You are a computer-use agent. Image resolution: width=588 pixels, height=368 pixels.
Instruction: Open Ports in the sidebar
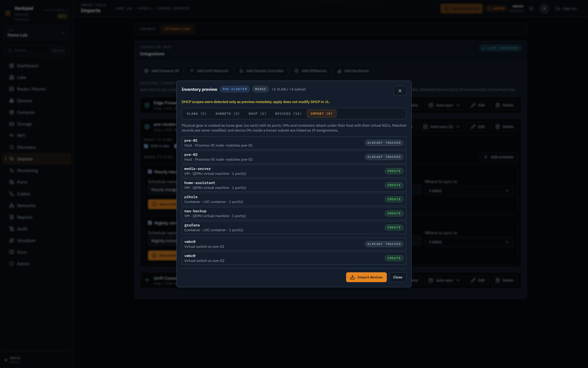point(37,182)
